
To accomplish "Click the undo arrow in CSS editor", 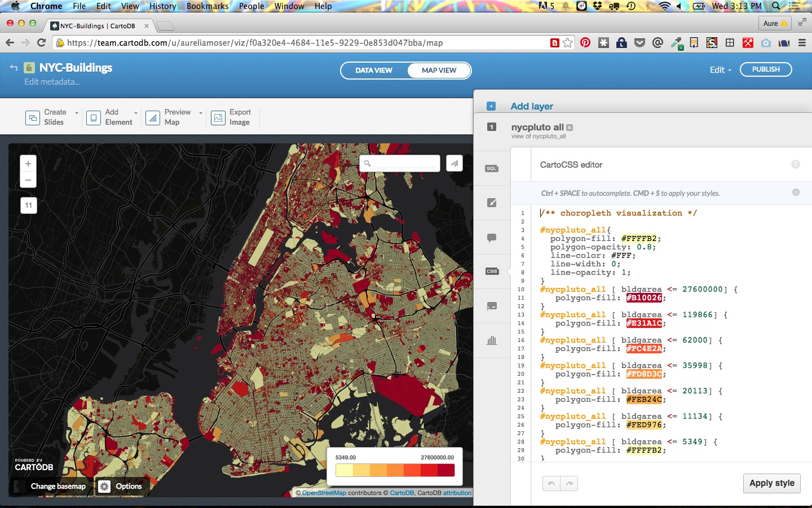I will 551,483.
